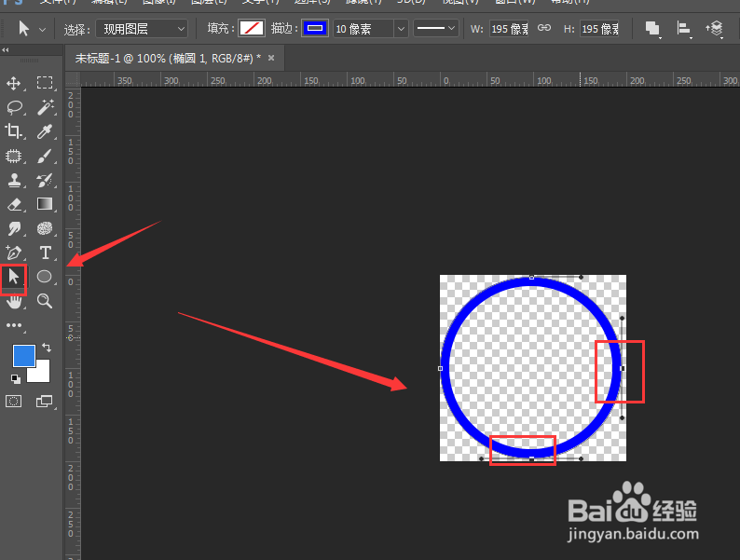Viewport: 740px width, 560px height.
Task: Select the Lasso tool
Action: [14, 107]
